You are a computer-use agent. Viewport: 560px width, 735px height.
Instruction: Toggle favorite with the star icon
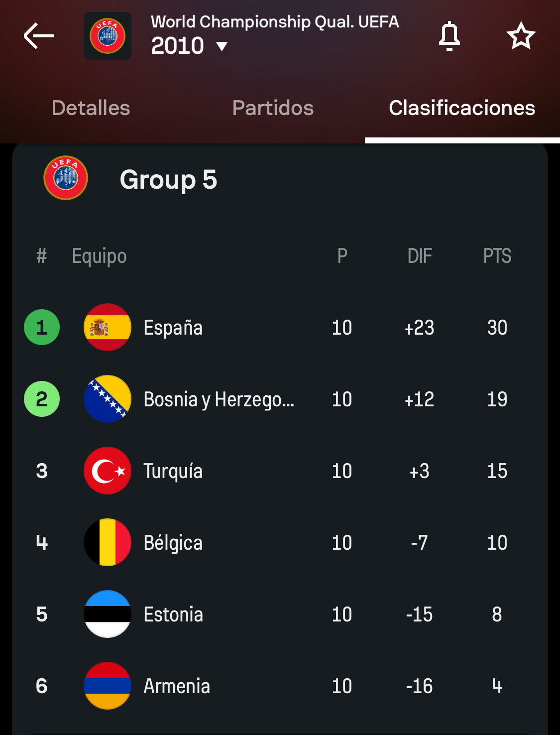coord(521,36)
